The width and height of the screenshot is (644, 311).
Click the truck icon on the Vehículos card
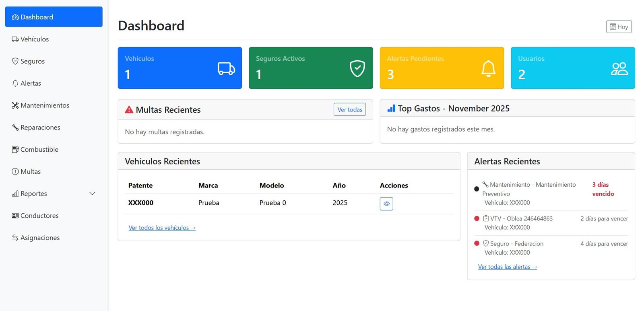tap(226, 68)
